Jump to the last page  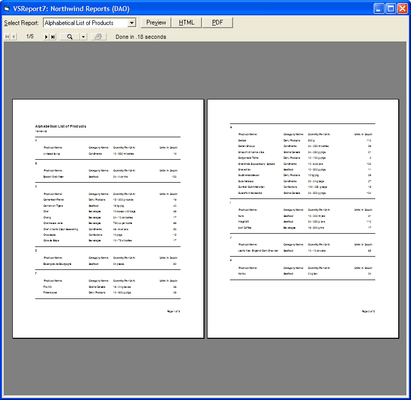[53, 37]
